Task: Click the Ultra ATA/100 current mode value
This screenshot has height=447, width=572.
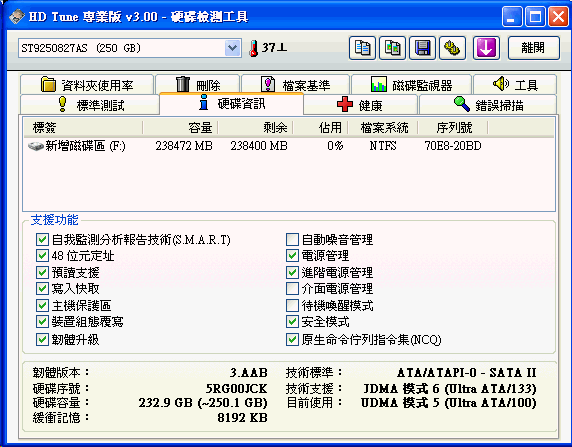Action: coord(449,403)
